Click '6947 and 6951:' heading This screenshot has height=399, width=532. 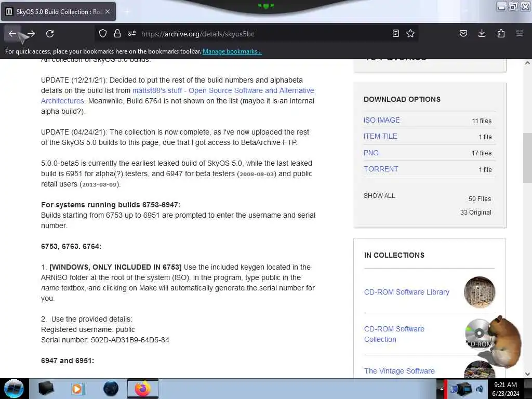click(68, 361)
